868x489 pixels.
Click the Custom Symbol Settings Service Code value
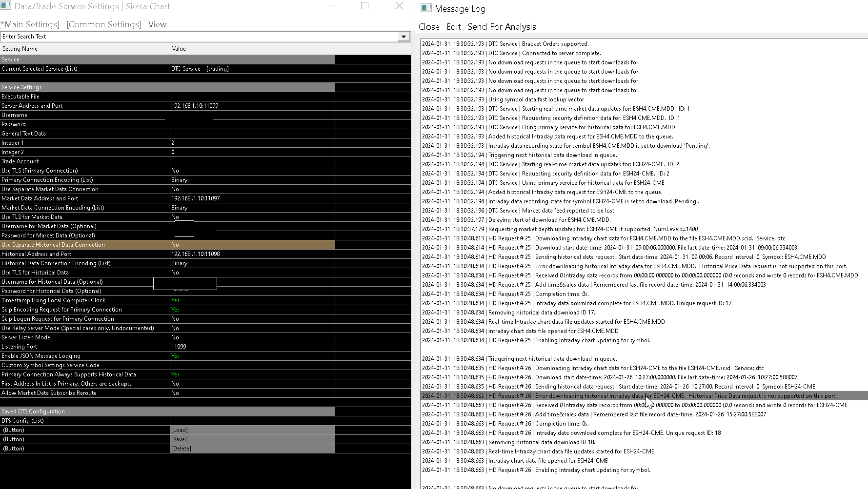point(252,365)
